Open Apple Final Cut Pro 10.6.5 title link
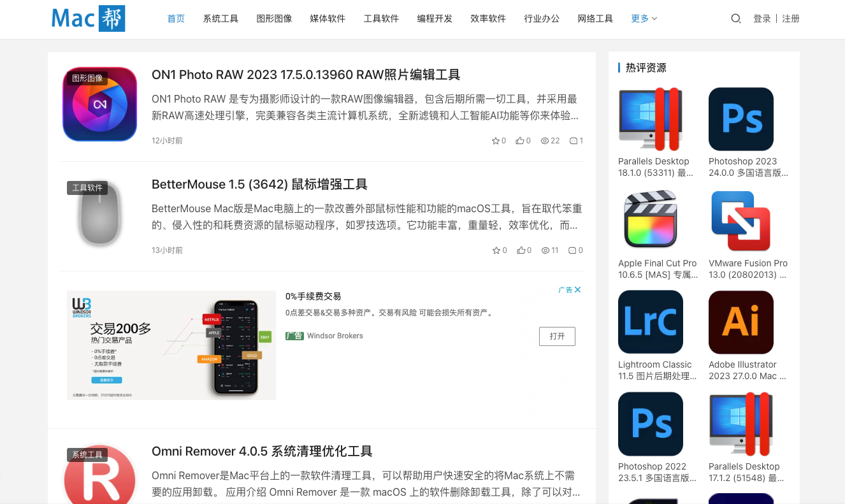 click(658, 269)
